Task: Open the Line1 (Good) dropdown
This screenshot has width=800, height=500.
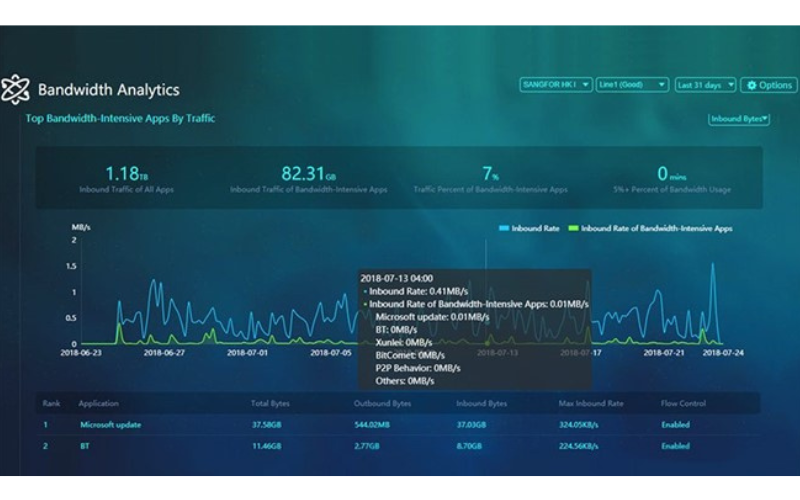Action: pos(632,85)
